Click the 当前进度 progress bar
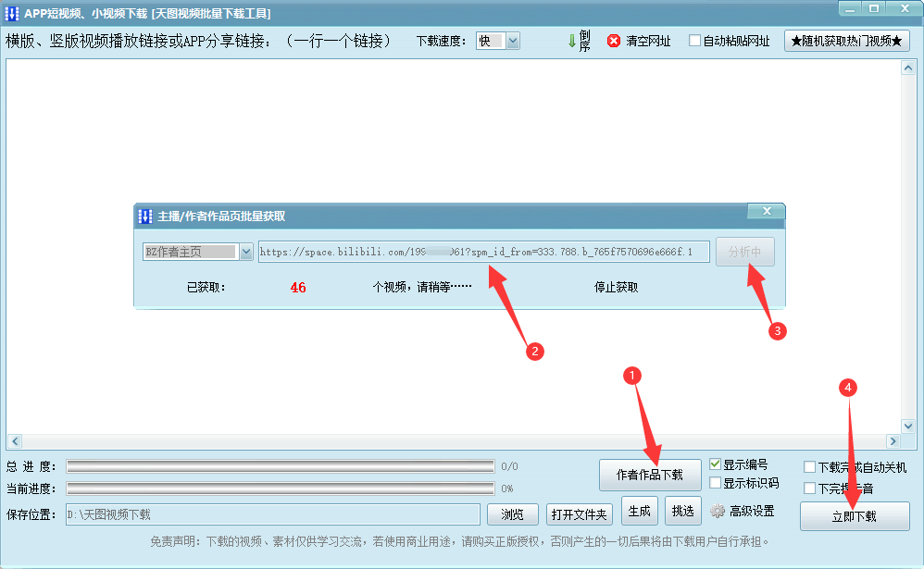 point(278,488)
